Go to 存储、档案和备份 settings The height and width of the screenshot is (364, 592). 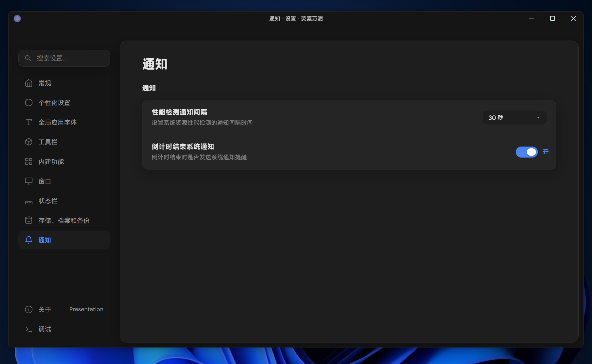point(64,220)
